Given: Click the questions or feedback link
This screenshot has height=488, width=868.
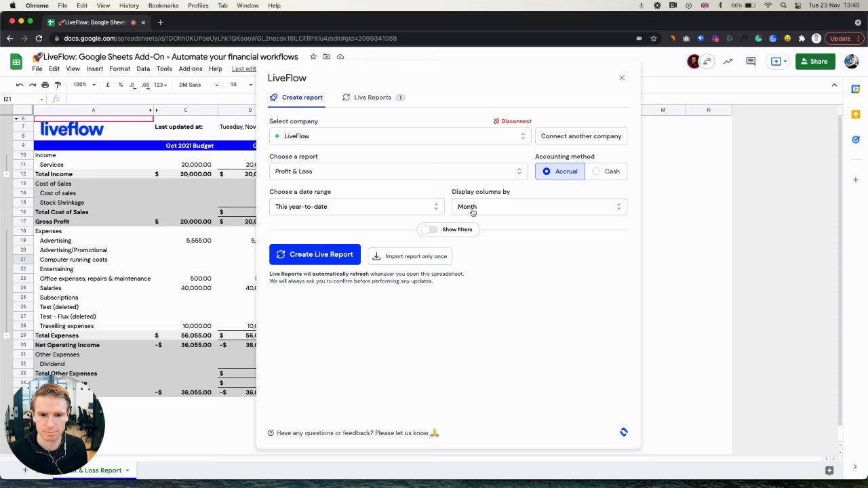Looking at the screenshot, I should [353, 433].
